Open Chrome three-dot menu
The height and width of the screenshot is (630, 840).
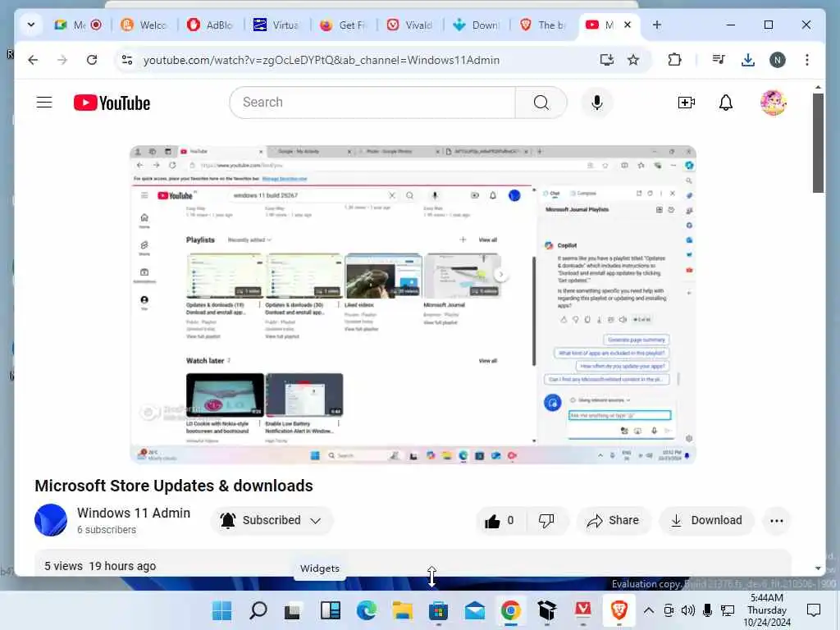(807, 60)
